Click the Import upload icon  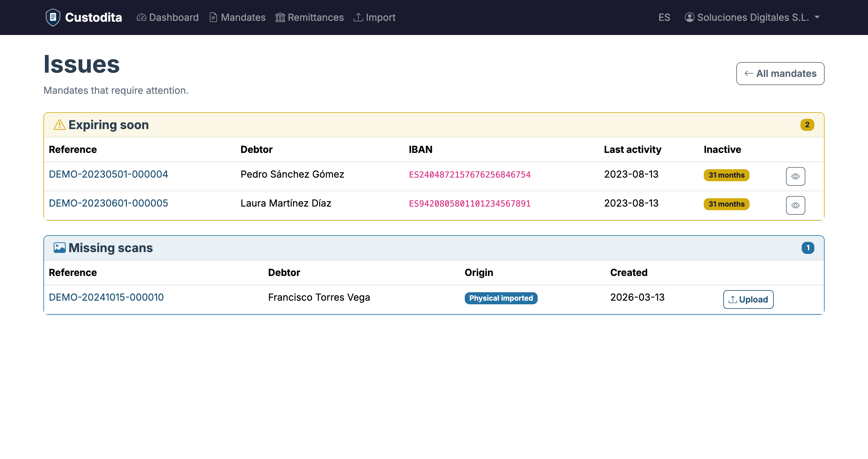(358, 17)
